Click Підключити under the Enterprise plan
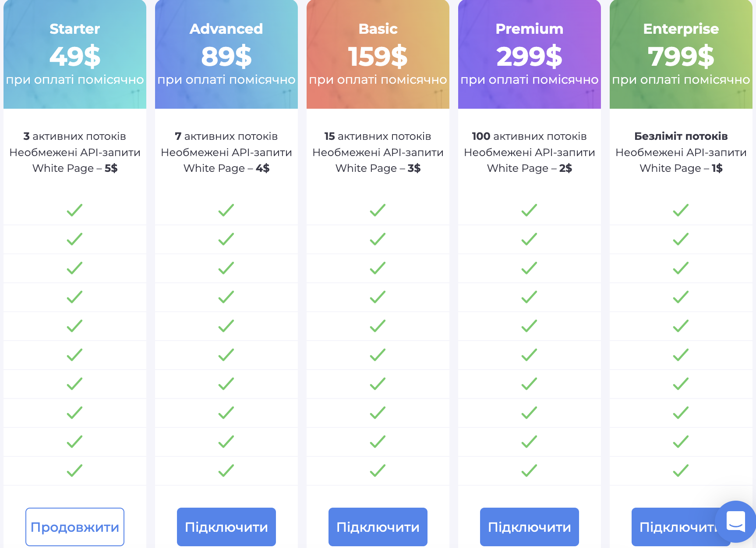The width and height of the screenshot is (756, 548). click(675, 527)
